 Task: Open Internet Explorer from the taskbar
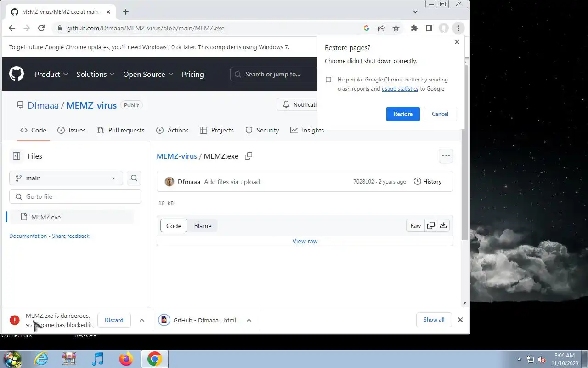(x=41, y=359)
